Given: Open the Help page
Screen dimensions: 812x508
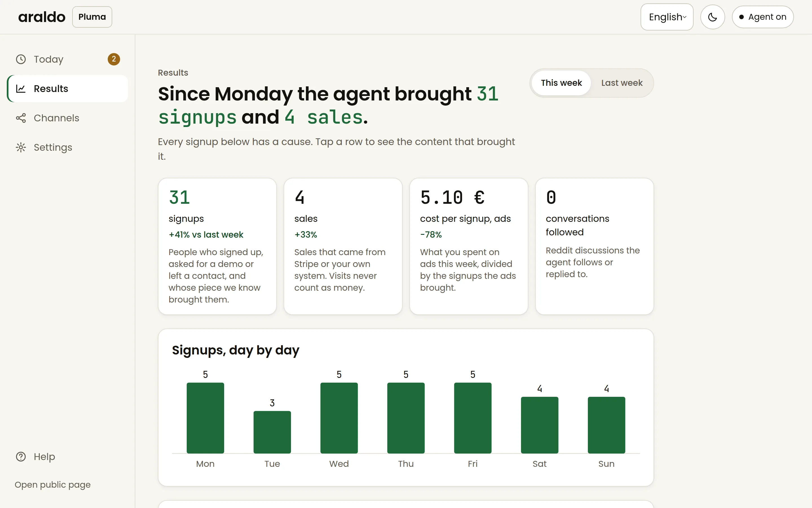Looking at the screenshot, I should click(x=67, y=457).
